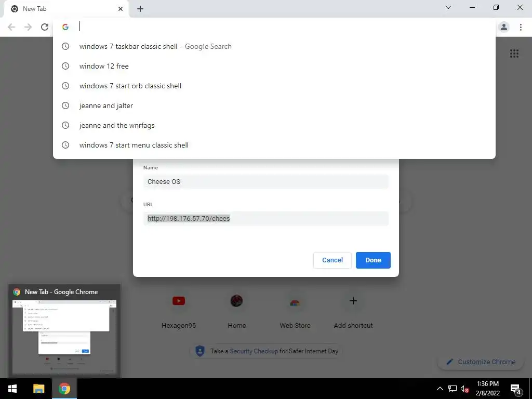The width and height of the screenshot is (532, 399).
Task: Click the muted volume tray icon
Action: [465, 389]
